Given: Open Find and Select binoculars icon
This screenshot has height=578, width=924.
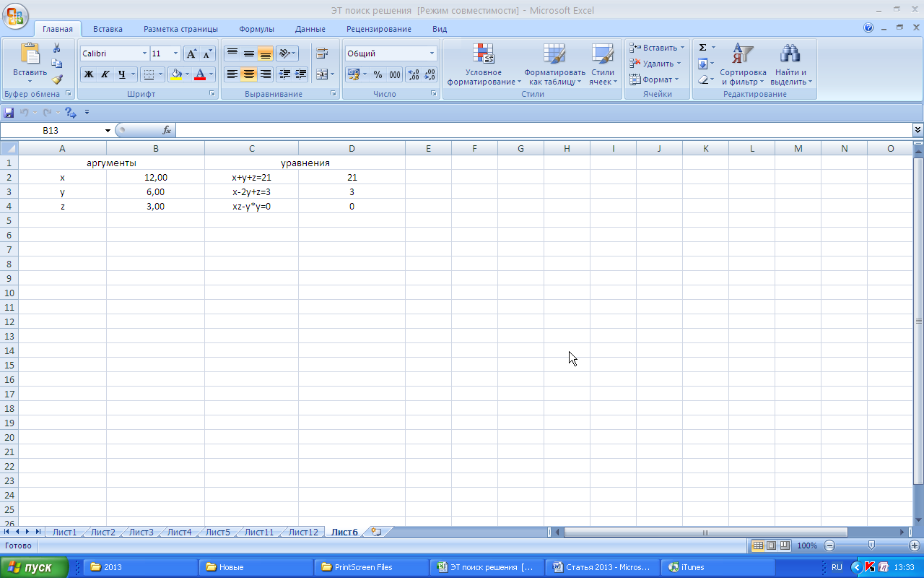Looking at the screenshot, I should pos(790,64).
